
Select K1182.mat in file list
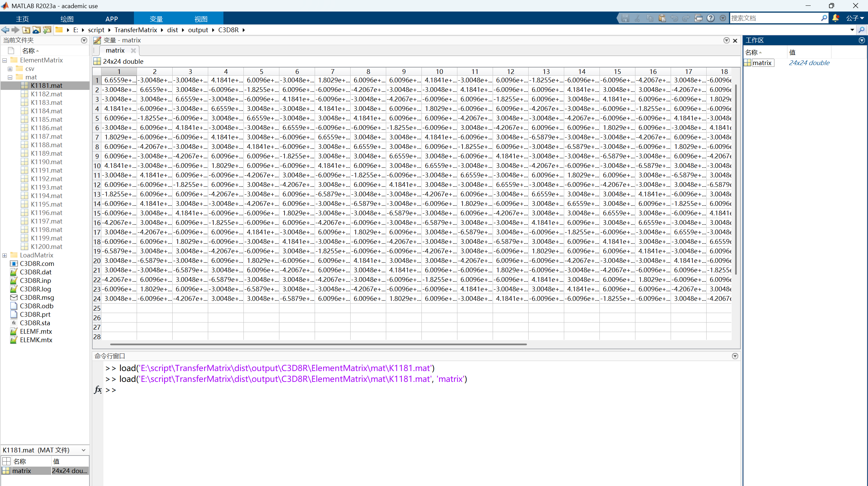(46, 94)
